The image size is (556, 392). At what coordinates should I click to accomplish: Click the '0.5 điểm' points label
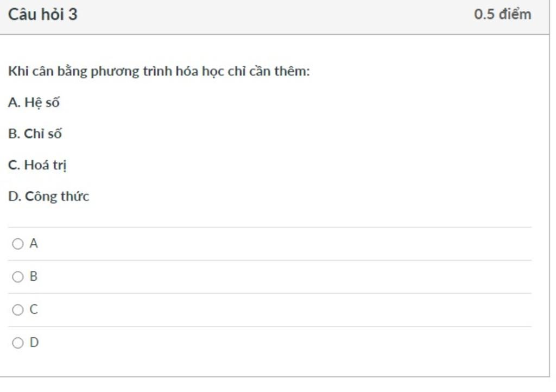(503, 14)
